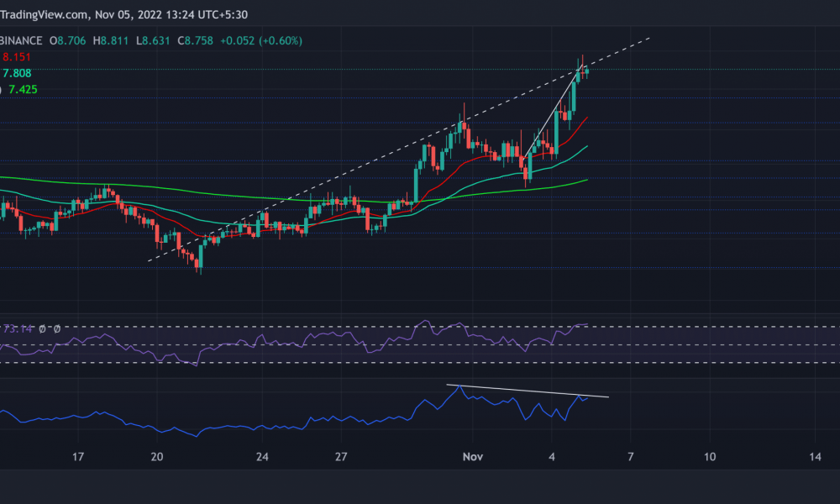Click the open price value O8.706
840x504 pixels.
click(x=67, y=40)
